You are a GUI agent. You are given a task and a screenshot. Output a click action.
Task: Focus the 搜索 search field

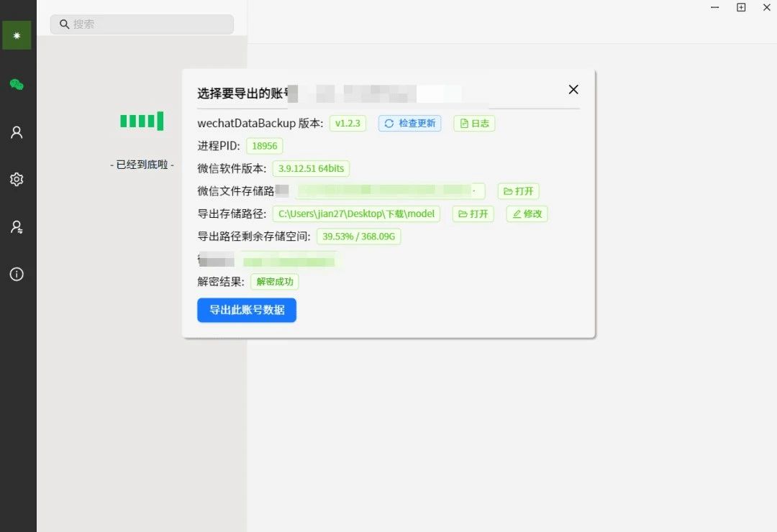[142, 24]
